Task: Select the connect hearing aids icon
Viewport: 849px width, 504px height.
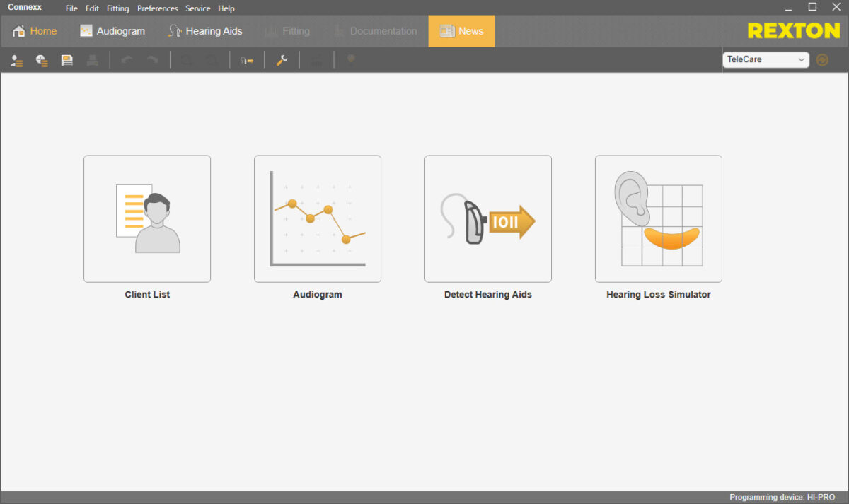Action: point(247,60)
